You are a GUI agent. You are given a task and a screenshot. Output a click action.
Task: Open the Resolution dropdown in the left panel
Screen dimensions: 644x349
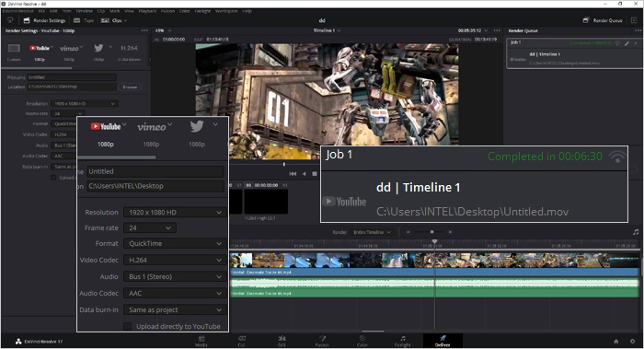coord(85,103)
